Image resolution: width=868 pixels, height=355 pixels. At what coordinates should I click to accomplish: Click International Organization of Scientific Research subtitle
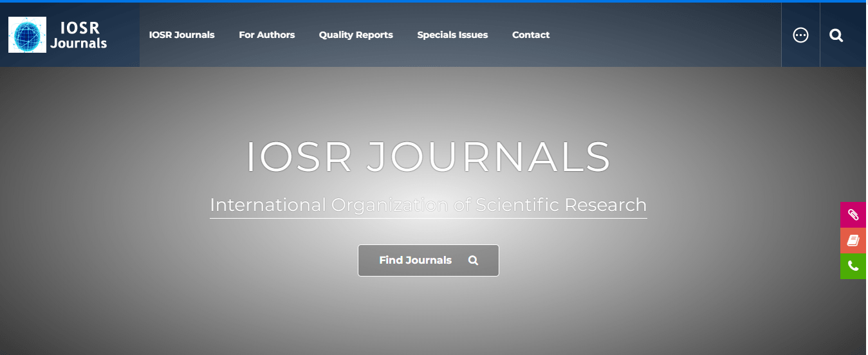[428, 205]
